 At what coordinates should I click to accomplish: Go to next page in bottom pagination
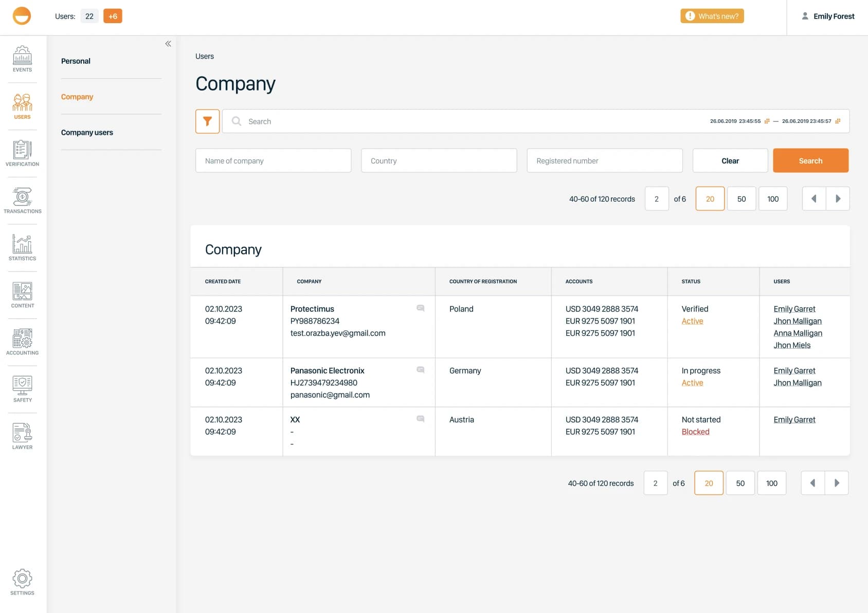point(837,483)
